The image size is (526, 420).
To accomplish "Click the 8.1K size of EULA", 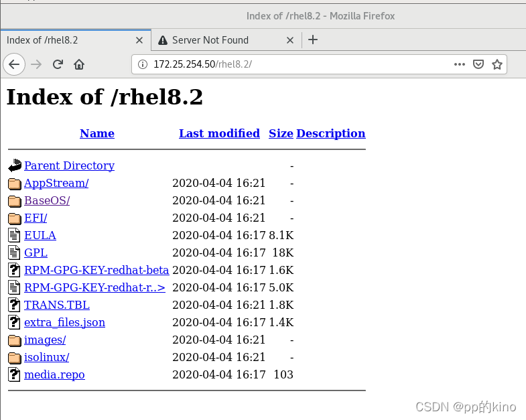I will pyautogui.click(x=281, y=236).
